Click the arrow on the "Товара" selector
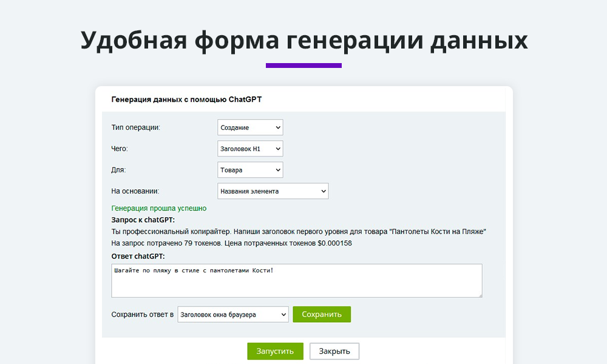The image size is (607, 364). (278, 170)
